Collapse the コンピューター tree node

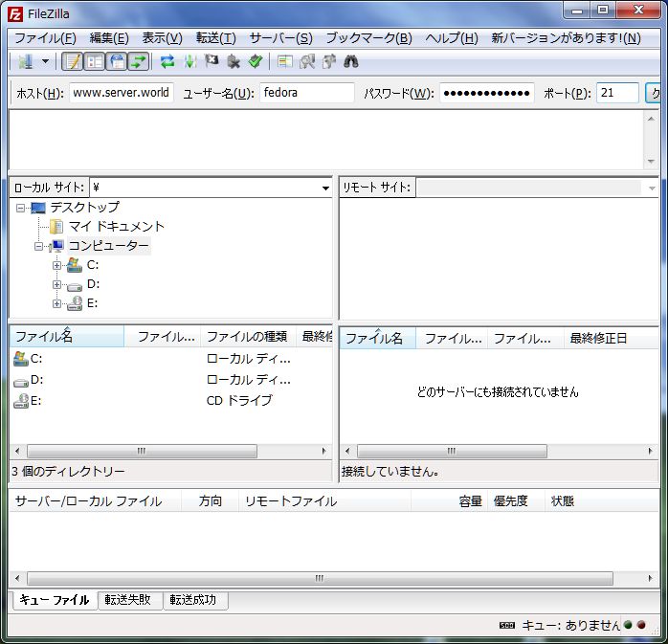pyautogui.click(x=39, y=246)
